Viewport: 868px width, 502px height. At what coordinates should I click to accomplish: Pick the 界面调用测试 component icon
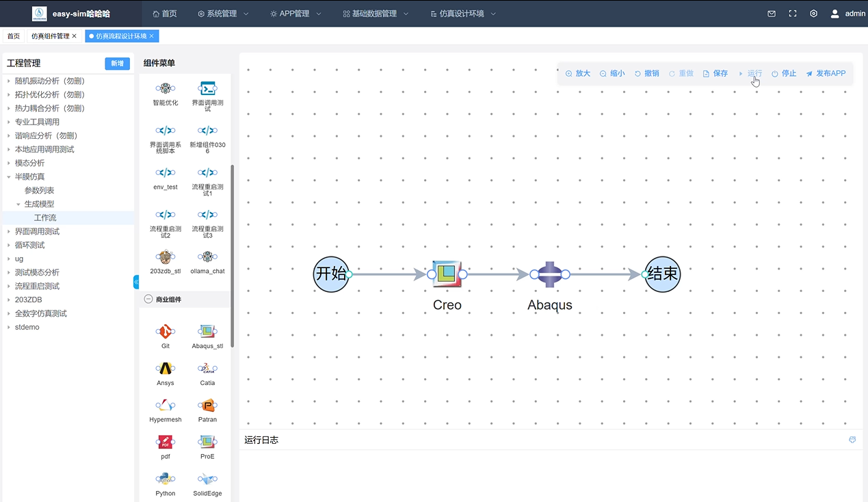point(207,88)
